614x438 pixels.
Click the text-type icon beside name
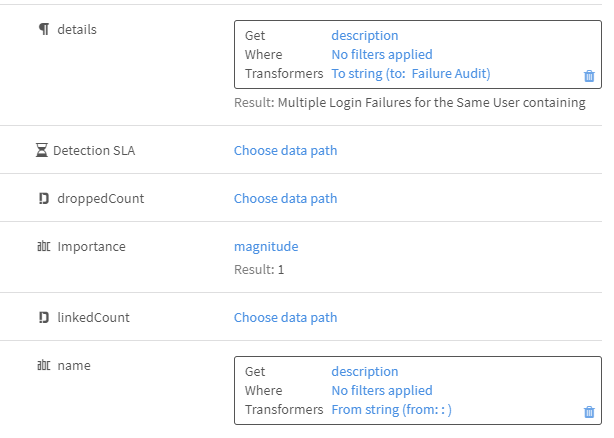[x=42, y=365]
